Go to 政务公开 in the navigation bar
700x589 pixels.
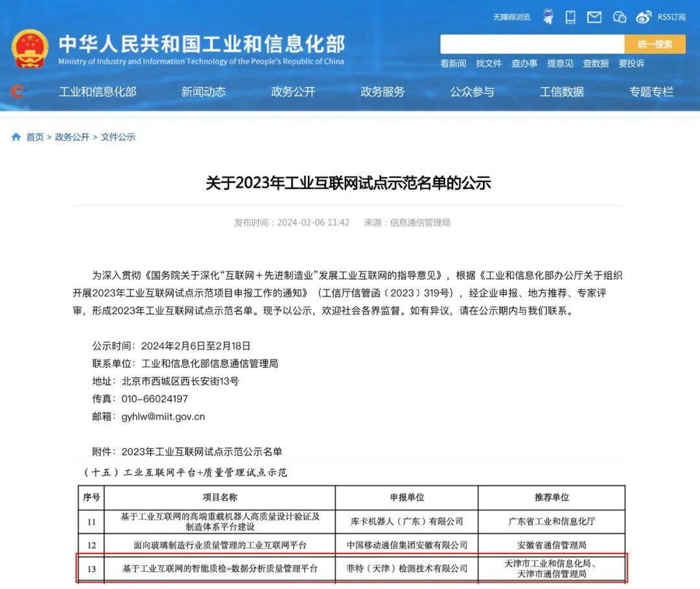(294, 91)
